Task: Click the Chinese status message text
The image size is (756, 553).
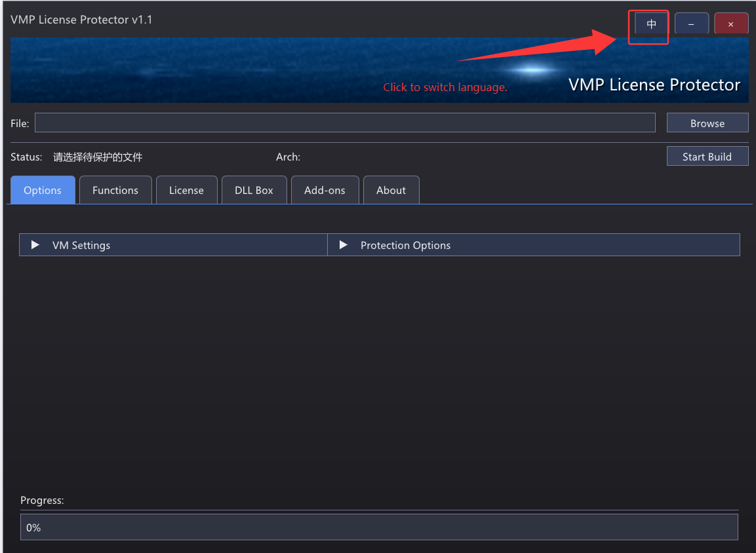Action: [98, 157]
